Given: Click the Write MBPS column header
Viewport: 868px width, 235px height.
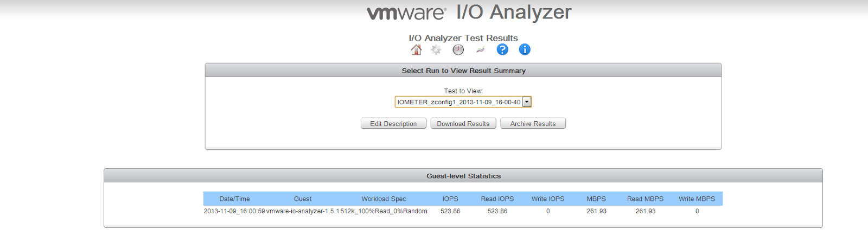Looking at the screenshot, I should tap(697, 199).
